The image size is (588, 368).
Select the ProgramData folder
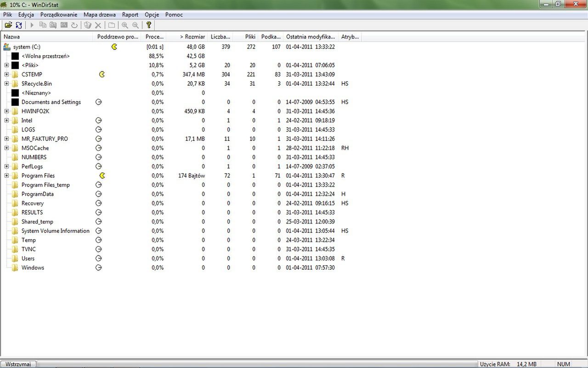tap(37, 194)
